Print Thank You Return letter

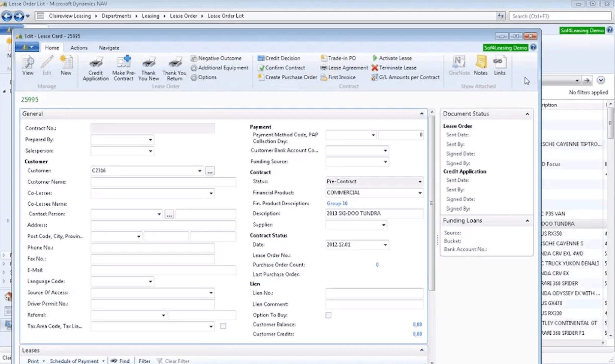[174, 69]
